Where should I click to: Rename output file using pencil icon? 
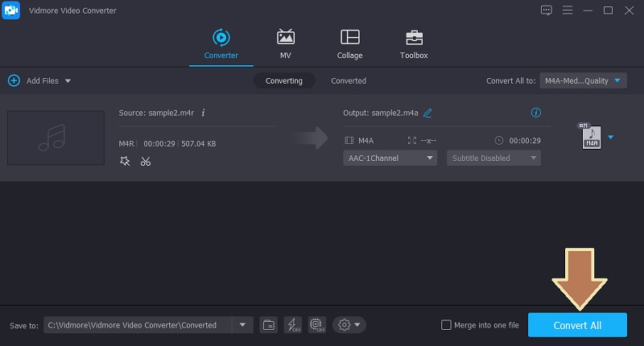coord(427,113)
